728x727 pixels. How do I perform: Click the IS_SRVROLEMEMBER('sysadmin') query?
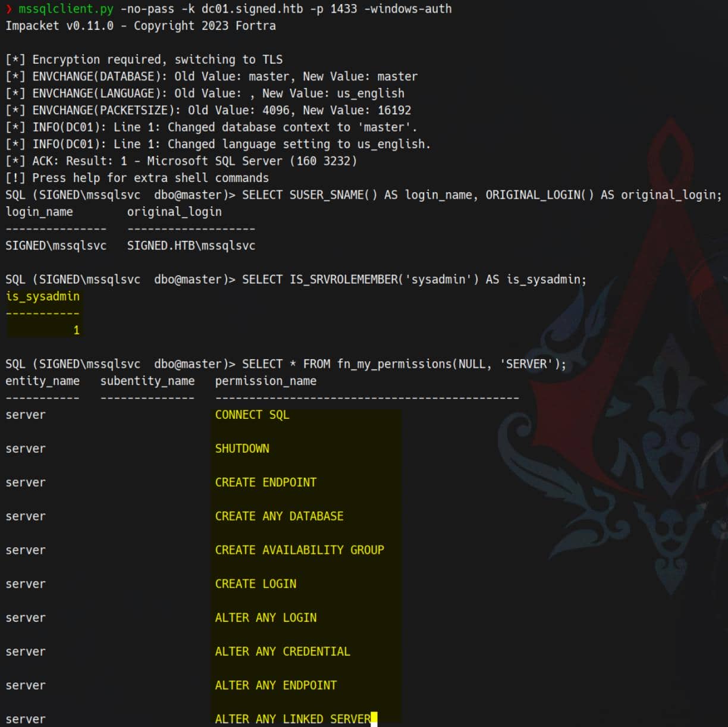pos(414,279)
